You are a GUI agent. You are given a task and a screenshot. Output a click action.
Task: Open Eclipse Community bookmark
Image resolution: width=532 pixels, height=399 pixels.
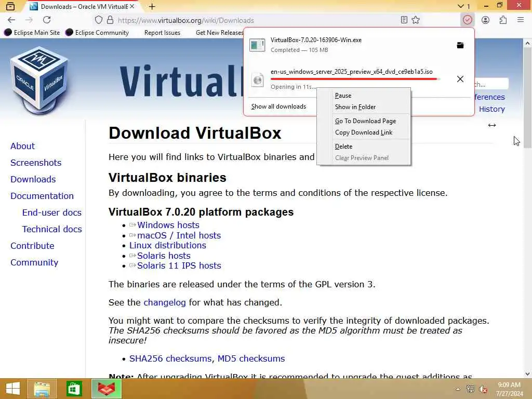coord(97,33)
